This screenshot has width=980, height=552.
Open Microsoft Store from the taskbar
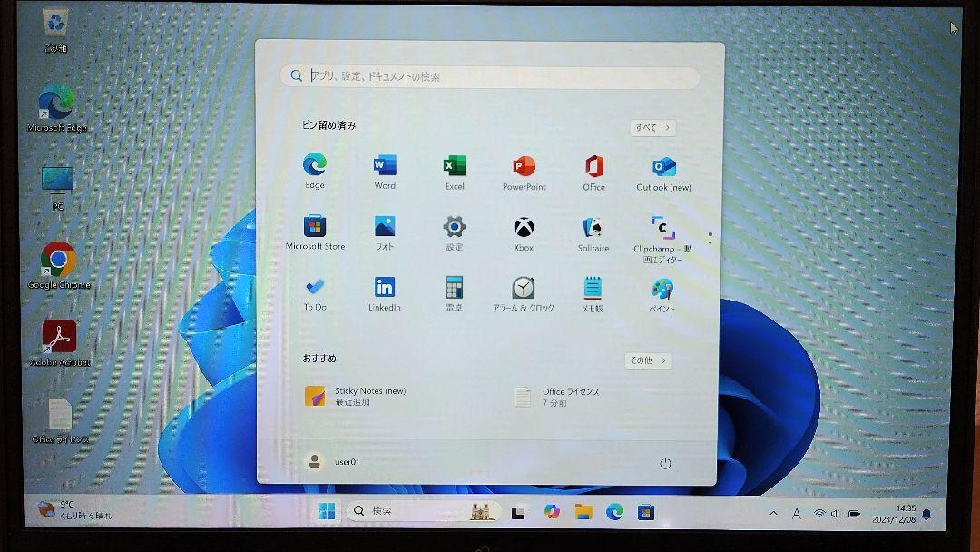[646, 513]
